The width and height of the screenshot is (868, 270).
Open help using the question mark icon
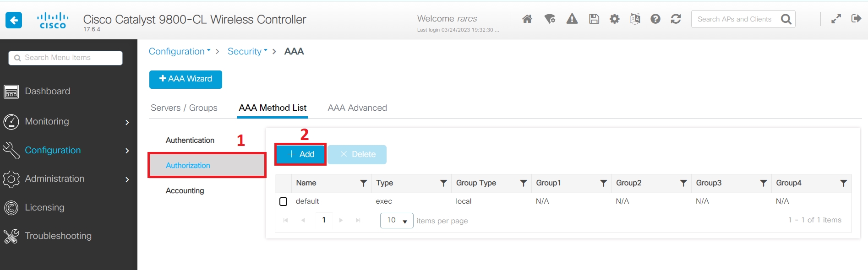tap(655, 19)
